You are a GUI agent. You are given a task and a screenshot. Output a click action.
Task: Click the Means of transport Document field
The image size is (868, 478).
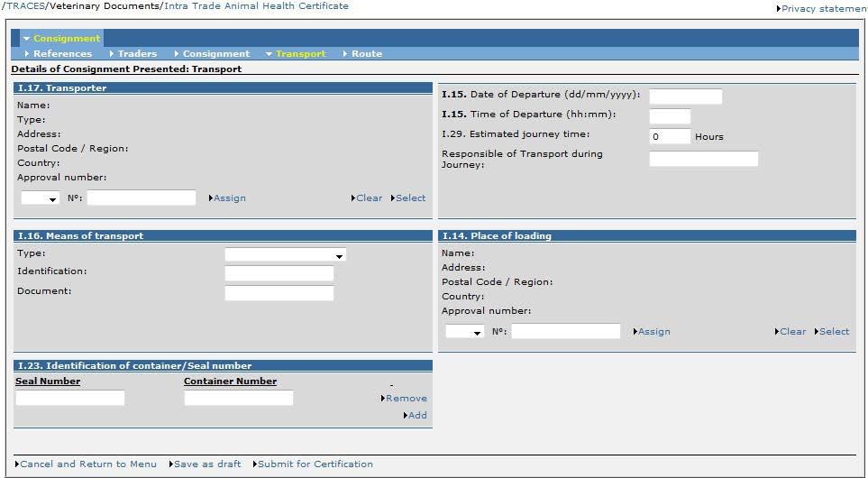(279, 293)
